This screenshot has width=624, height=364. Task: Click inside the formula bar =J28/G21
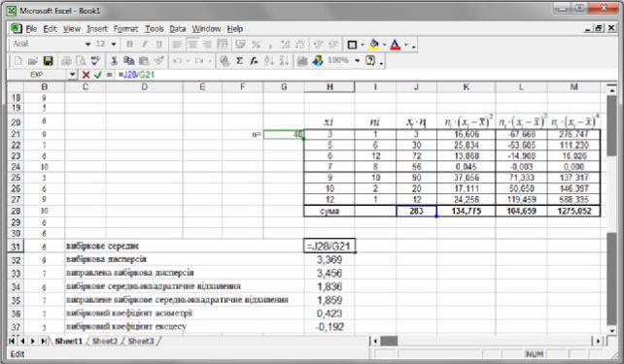tap(366, 75)
